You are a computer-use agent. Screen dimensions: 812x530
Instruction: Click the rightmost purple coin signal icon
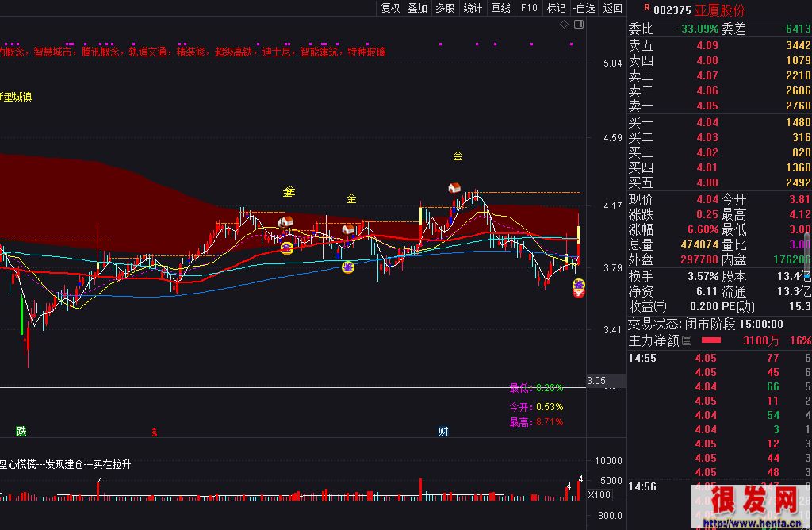tap(579, 284)
